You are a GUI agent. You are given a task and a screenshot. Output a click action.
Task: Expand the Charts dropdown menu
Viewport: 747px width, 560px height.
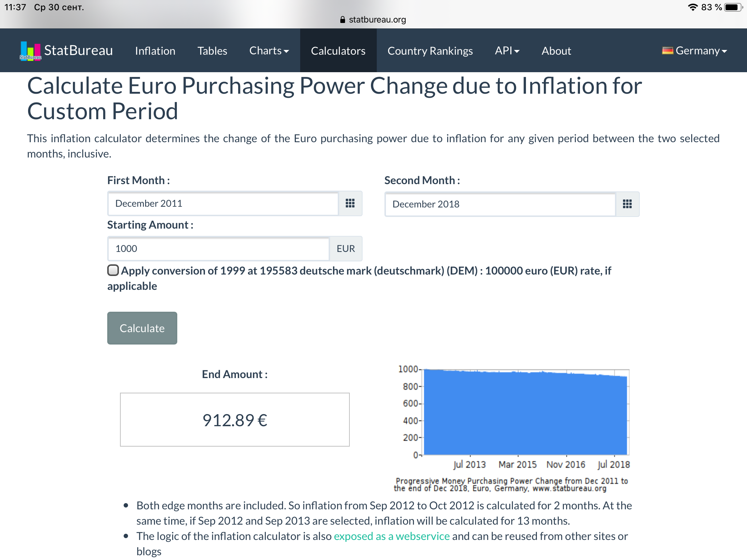click(x=269, y=51)
